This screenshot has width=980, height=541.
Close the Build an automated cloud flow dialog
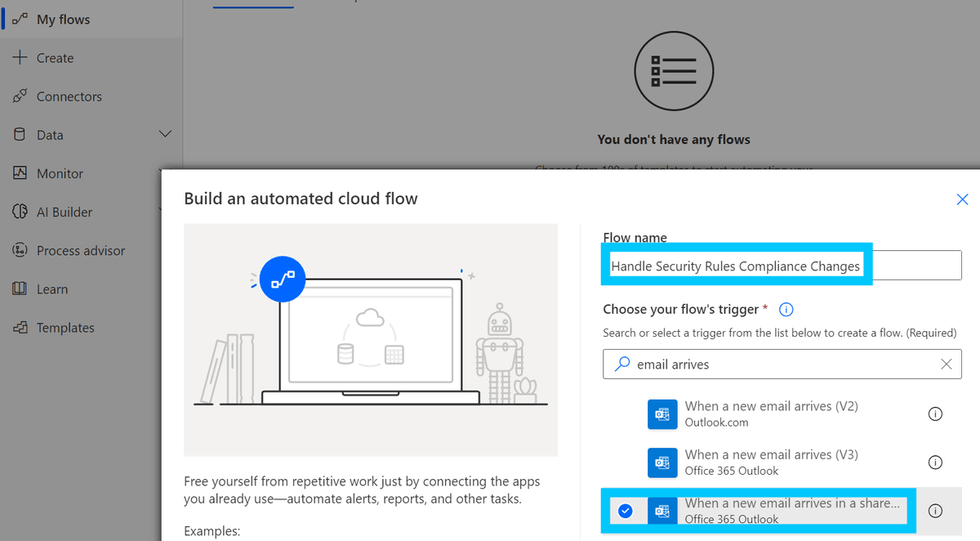[x=962, y=199]
